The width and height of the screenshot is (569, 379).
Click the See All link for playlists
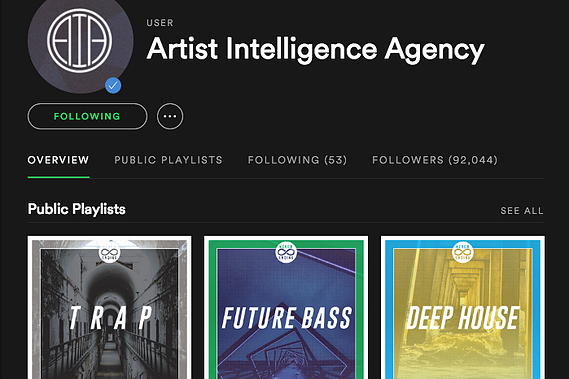pos(522,211)
